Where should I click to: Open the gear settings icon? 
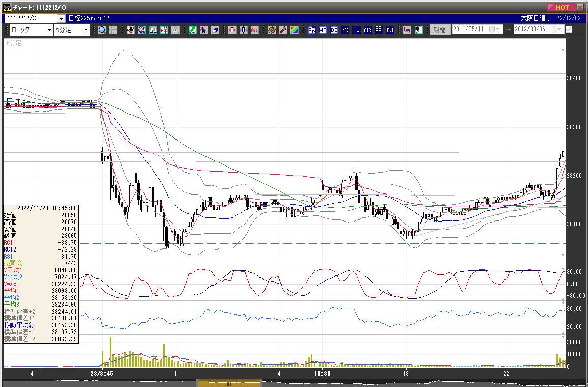tap(272, 30)
